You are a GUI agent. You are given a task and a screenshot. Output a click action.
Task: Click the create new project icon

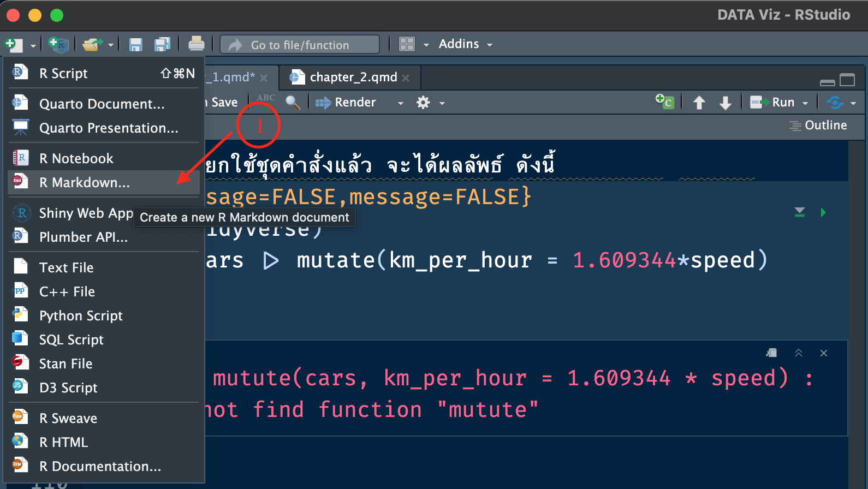58,45
